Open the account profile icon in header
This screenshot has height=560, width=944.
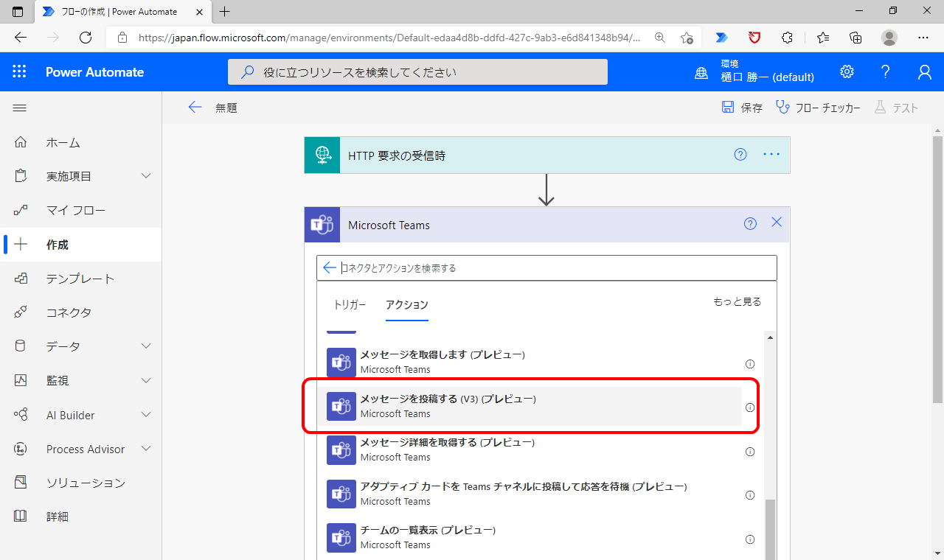click(x=924, y=71)
